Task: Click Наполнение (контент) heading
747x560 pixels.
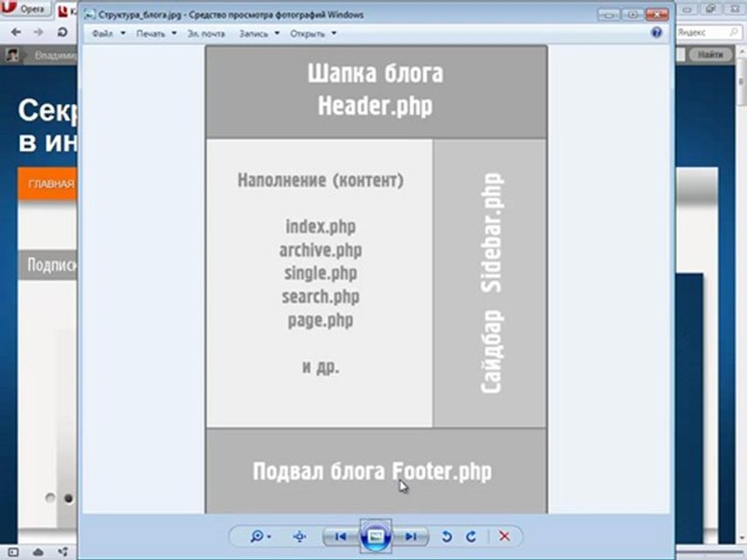Action: point(320,180)
